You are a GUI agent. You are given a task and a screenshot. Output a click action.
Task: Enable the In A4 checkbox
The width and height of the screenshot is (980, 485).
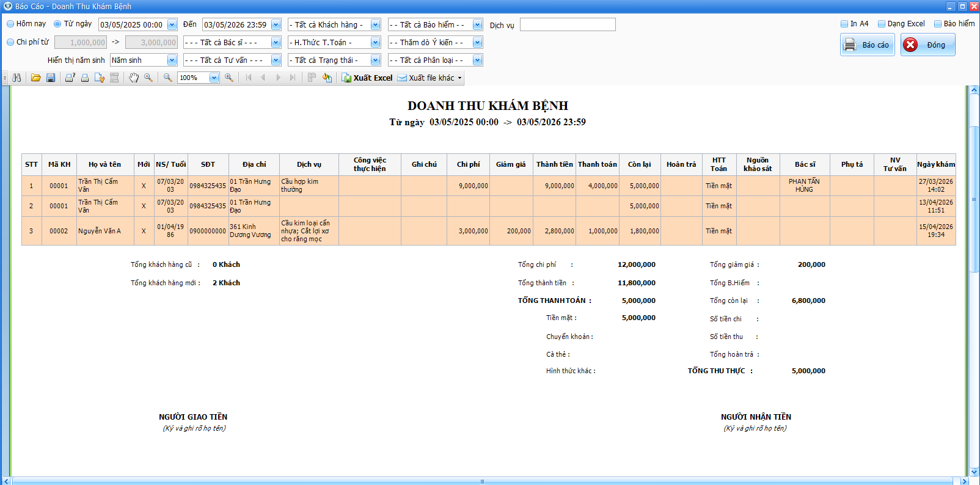click(844, 24)
